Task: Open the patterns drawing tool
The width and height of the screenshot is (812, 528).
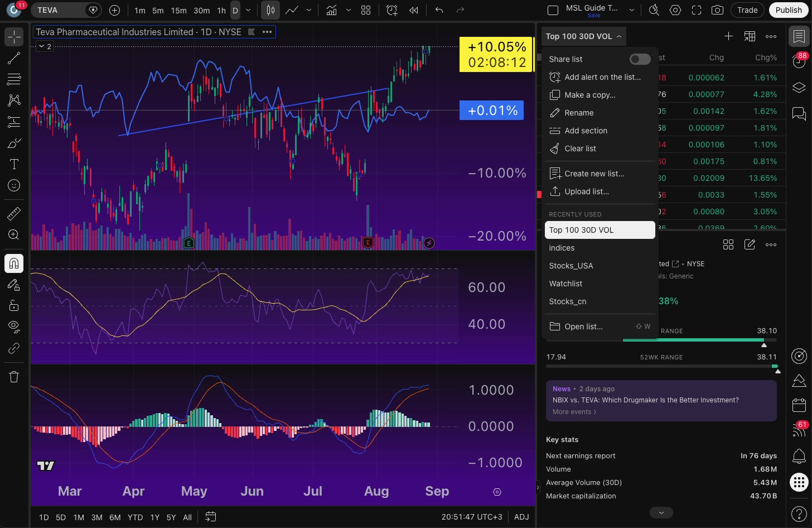Action: (x=14, y=100)
